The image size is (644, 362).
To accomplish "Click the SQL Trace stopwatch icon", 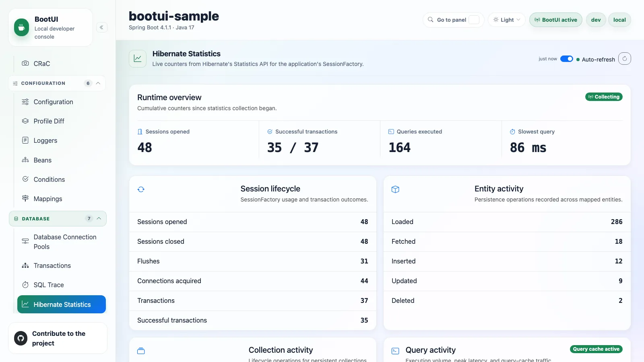I will point(25,285).
